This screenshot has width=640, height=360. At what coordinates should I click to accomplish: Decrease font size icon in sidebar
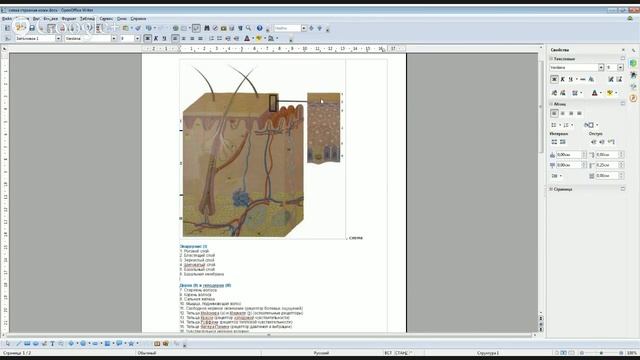tap(619, 79)
